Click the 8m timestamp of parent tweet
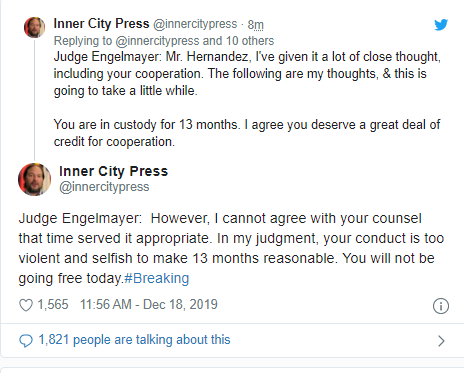Image resolution: width=464 pixels, height=373 pixels. pos(255,25)
